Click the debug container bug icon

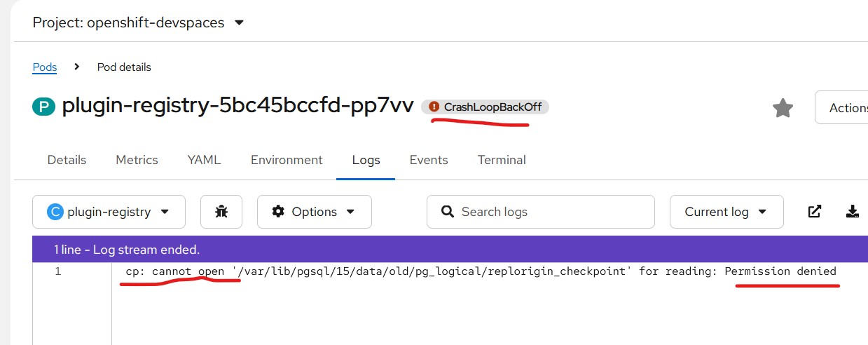point(221,212)
